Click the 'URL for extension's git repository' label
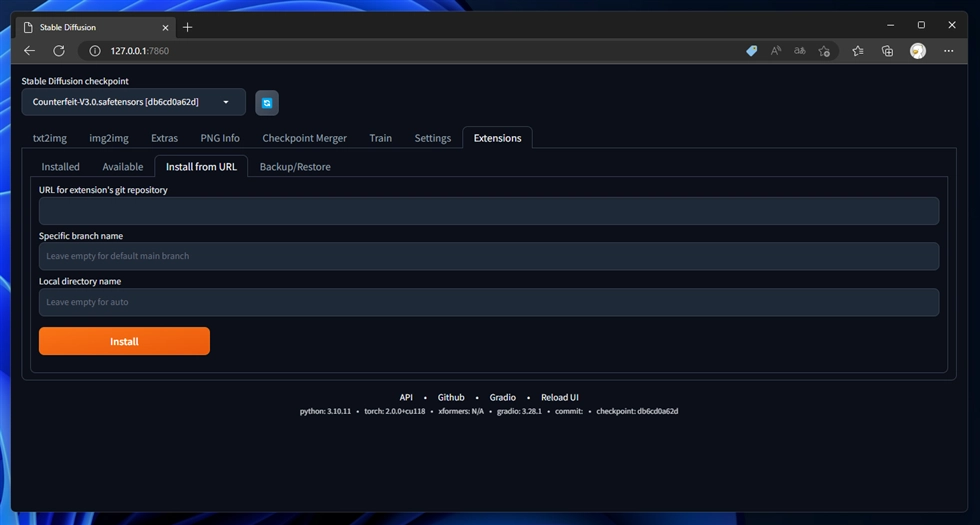The width and height of the screenshot is (980, 525). (103, 190)
